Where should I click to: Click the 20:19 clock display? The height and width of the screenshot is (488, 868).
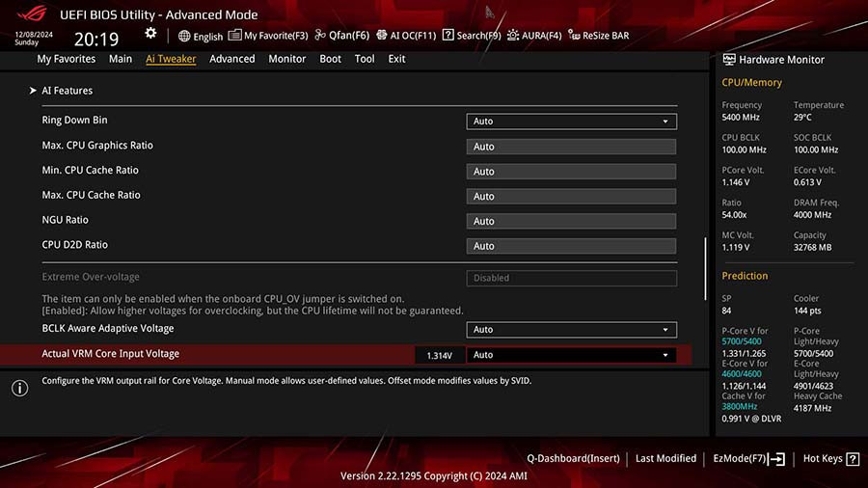96,39
